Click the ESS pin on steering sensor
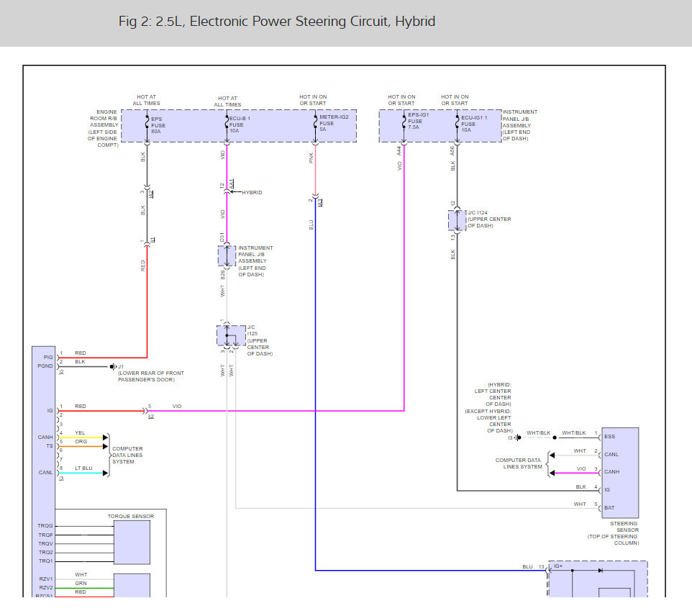Viewport: 692px width, 616px height. coord(609,436)
